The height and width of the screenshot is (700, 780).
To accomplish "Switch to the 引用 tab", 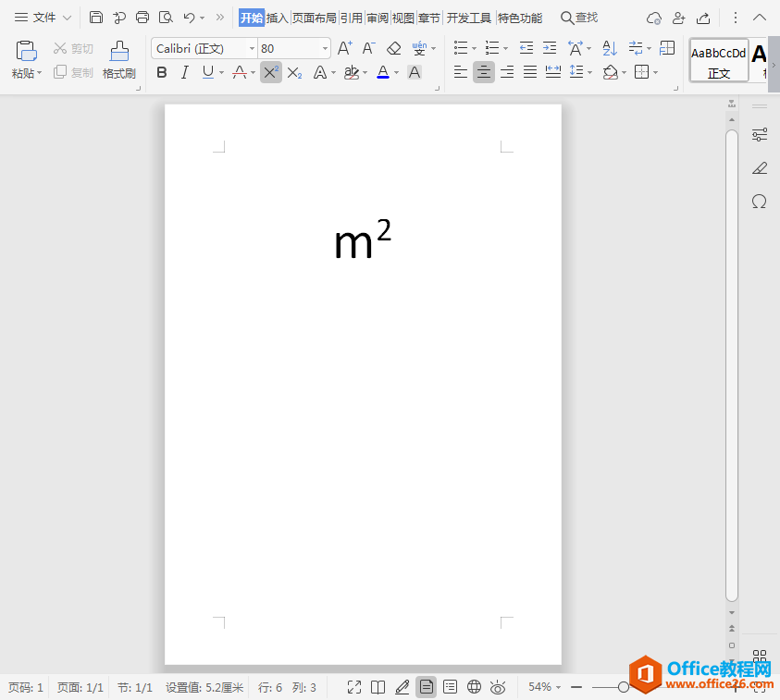I will [x=352, y=18].
